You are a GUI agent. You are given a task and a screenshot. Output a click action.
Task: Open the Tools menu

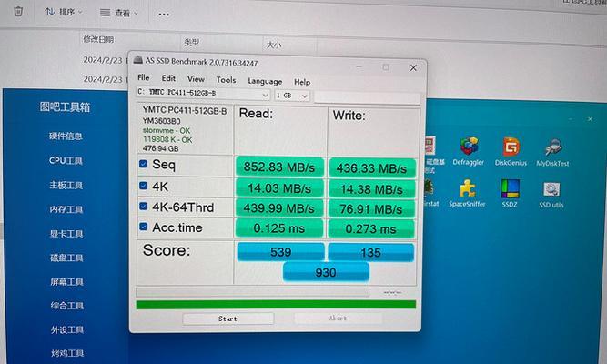226,80
